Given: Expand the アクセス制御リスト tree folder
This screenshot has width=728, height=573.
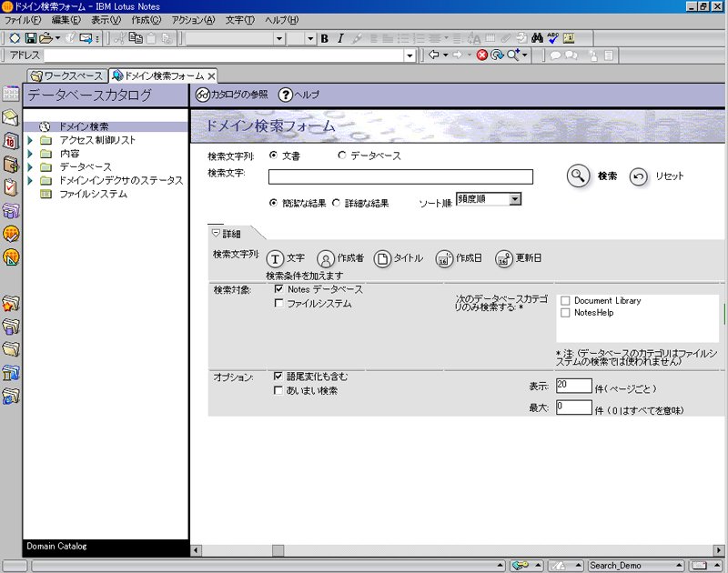Looking at the screenshot, I should [x=30, y=140].
